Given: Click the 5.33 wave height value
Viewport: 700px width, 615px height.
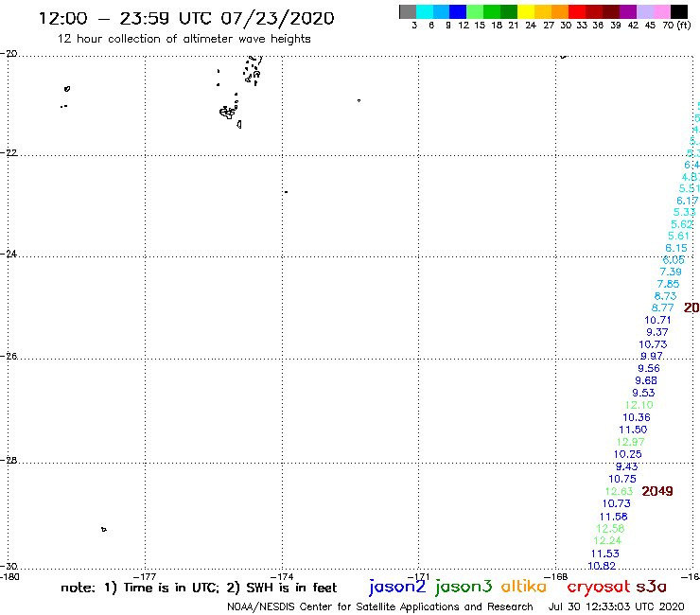Looking at the screenshot, I should pos(684,212).
